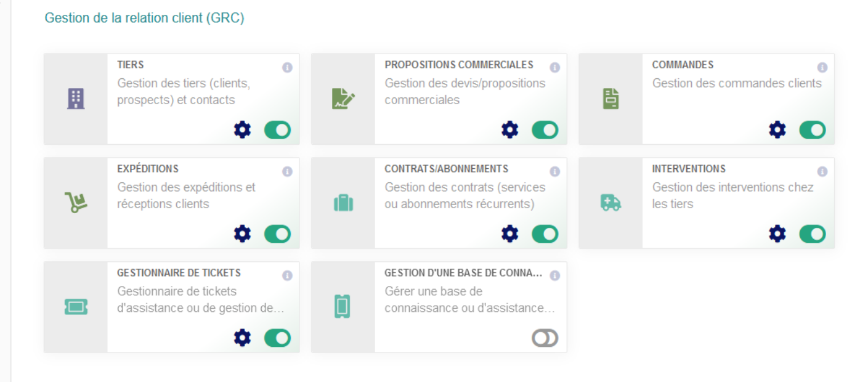Click the Expéditions trolley icon
This screenshot has width=868, height=382.
click(x=76, y=203)
